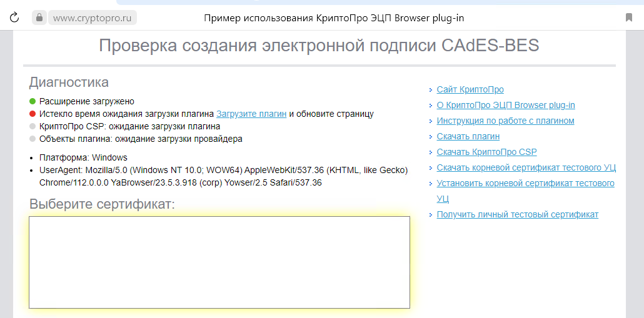644x318 pixels.
Task: Click the green status dot for extension loaded
Action: pyautogui.click(x=33, y=101)
